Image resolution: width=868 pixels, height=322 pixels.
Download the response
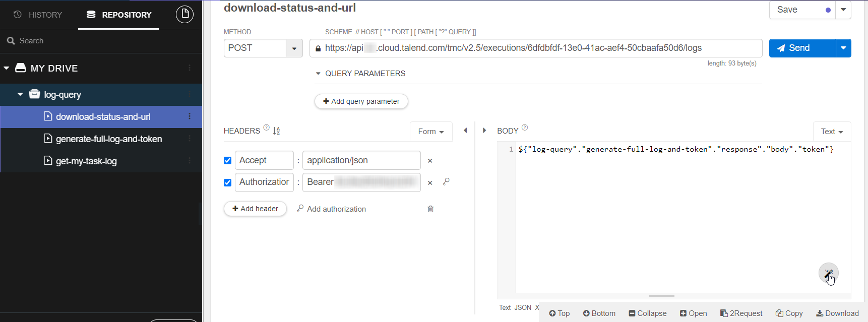point(838,313)
